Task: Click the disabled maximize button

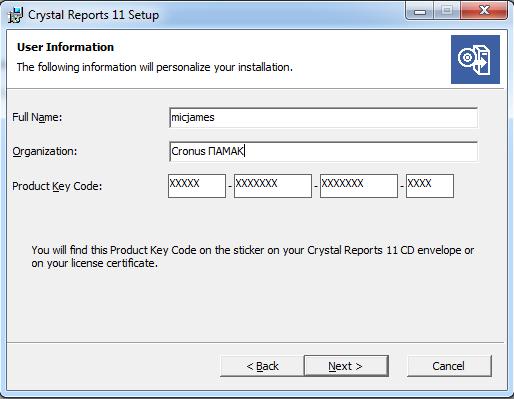Action: (x=447, y=11)
